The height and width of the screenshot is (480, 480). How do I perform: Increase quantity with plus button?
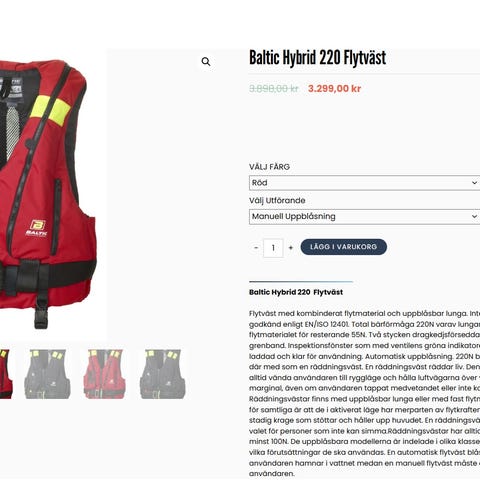tap(291, 248)
